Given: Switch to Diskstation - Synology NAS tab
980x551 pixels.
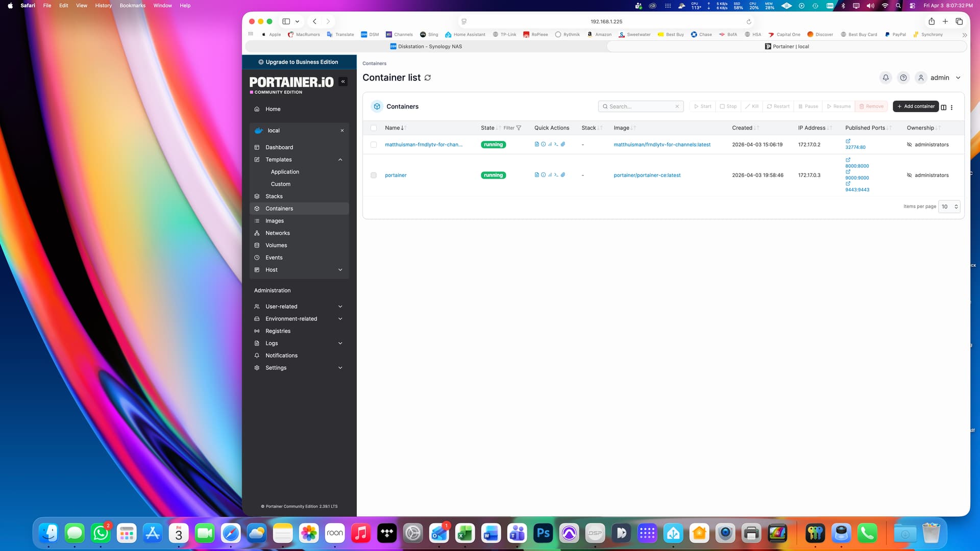Looking at the screenshot, I should (426, 46).
